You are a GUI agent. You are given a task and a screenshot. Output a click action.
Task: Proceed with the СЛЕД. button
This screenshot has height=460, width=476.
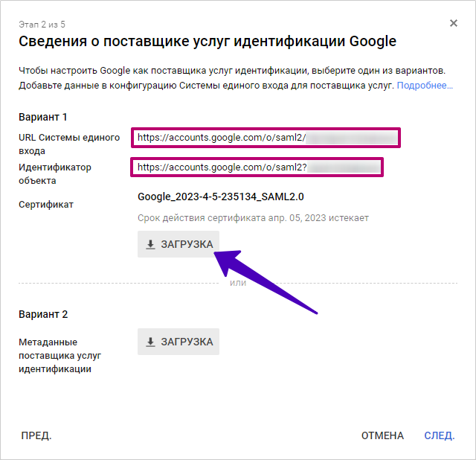[440, 435]
